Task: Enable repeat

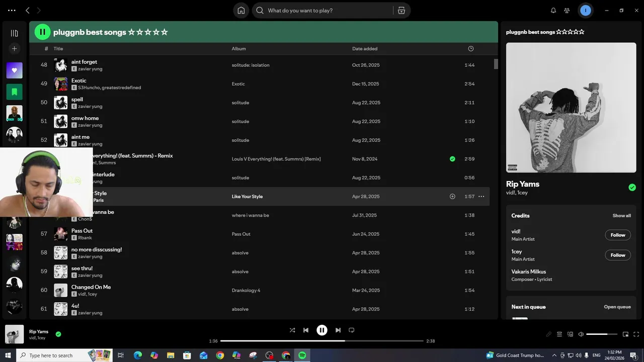Action: coord(352,330)
